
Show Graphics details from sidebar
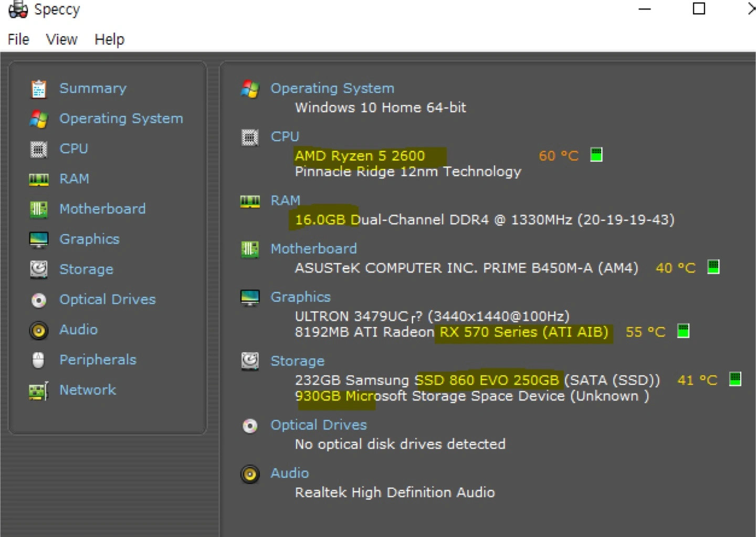click(x=89, y=239)
